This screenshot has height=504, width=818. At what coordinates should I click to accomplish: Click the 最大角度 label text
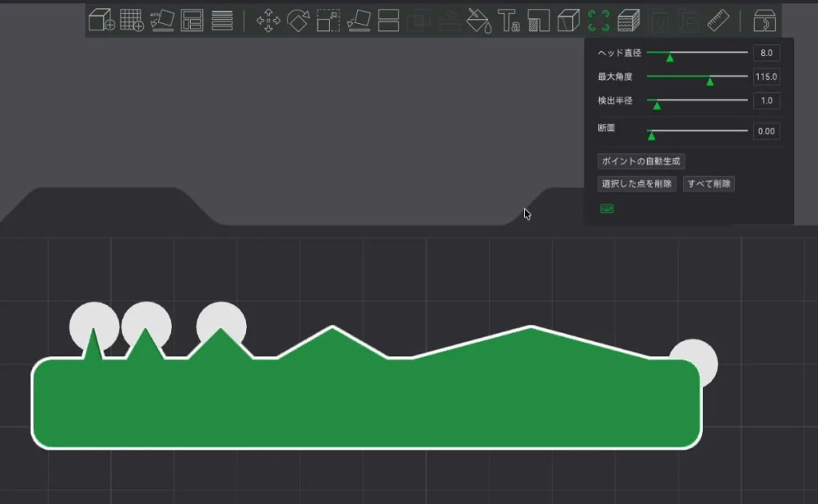coord(615,77)
